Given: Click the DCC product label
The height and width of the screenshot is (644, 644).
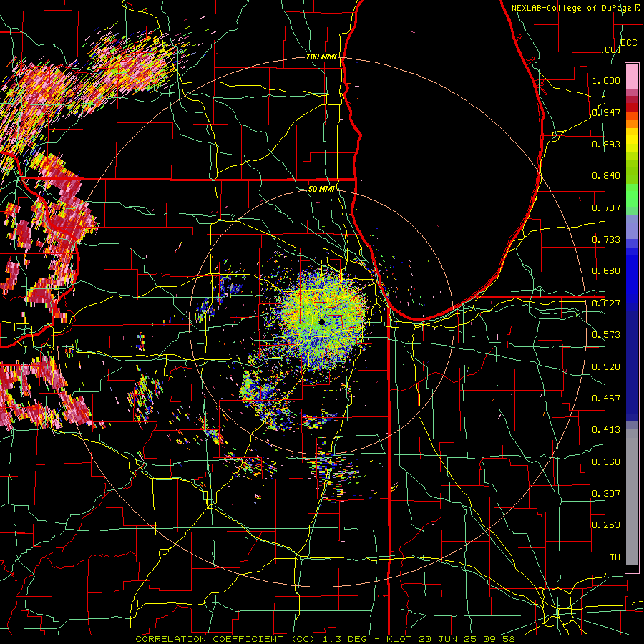Looking at the screenshot, I should [628, 43].
